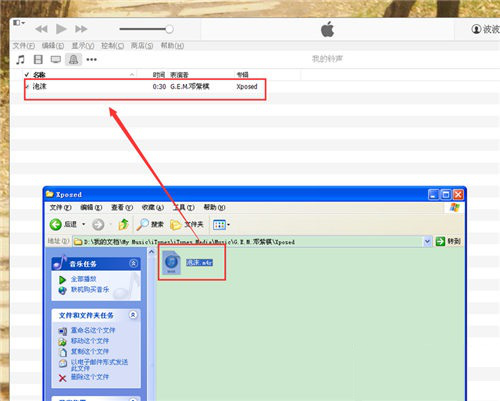Open the more (...) media types icon
The image size is (500, 401).
[91, 60]
